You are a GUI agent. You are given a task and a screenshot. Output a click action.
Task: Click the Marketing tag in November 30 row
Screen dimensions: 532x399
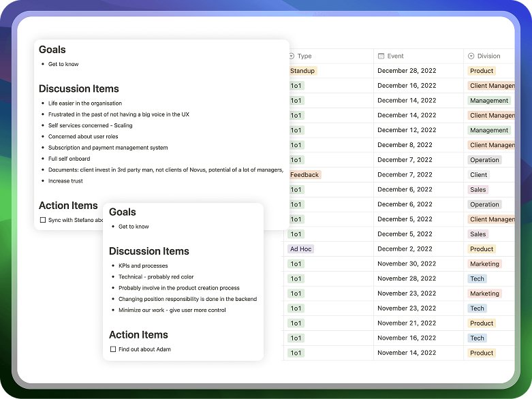(484, 264)
